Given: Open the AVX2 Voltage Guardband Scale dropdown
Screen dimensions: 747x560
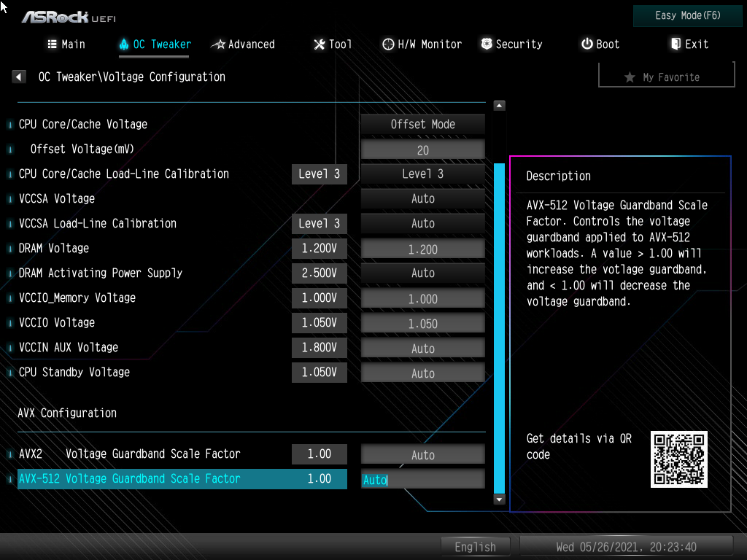Looking at the screenshot, I should click(x=422, y=454).
